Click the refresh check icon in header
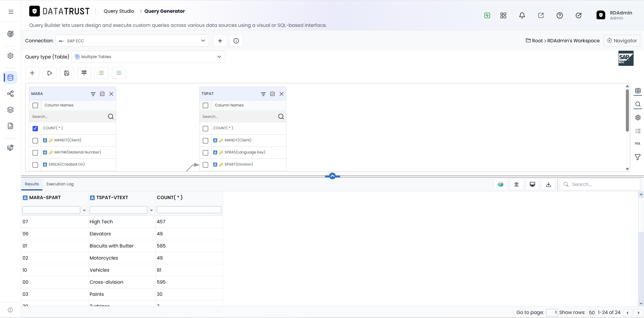The height and width of the screenshot is (318, 644). 579,15
